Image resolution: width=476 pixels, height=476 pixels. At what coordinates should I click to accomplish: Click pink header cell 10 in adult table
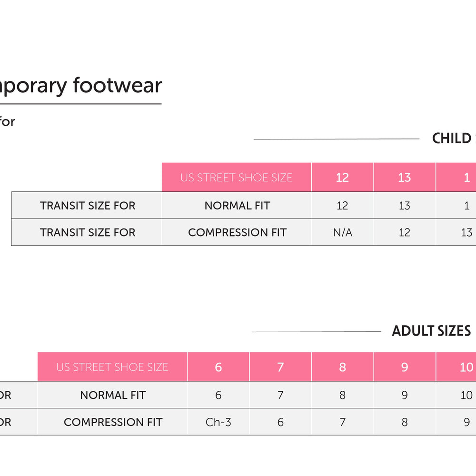466,367
